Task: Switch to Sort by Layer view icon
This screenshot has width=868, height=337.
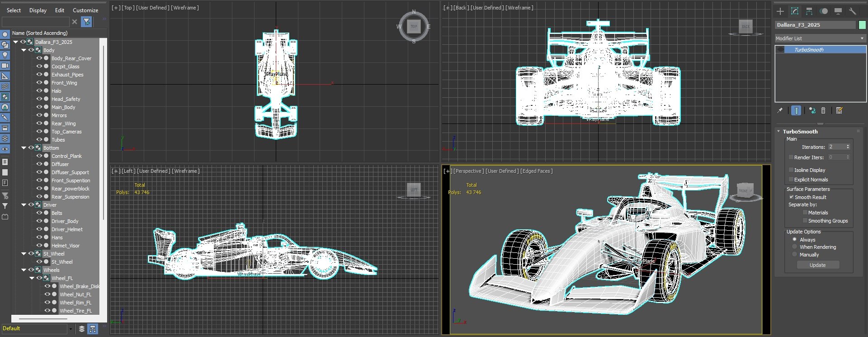Action: 82,329
